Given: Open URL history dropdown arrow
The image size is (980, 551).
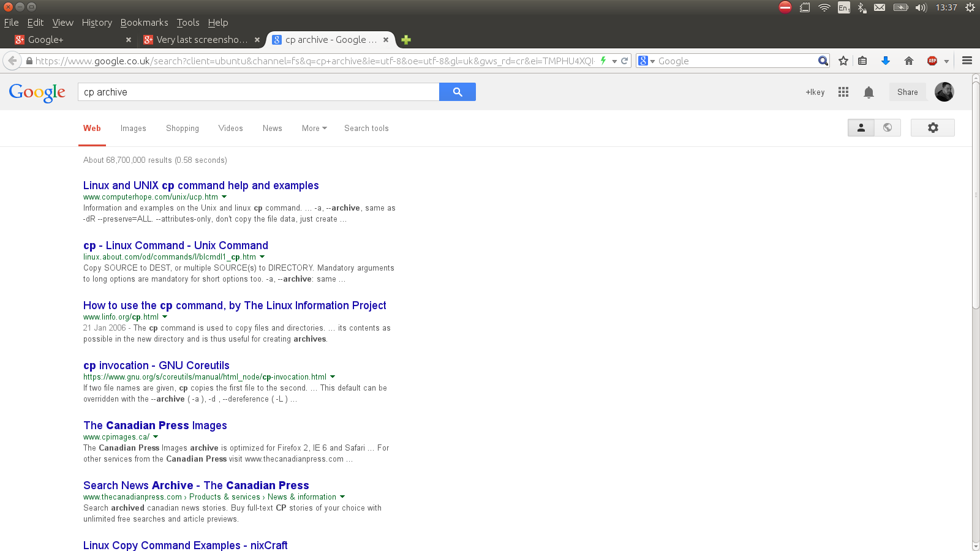Looking at the screenshot, I should pos(614,61).
